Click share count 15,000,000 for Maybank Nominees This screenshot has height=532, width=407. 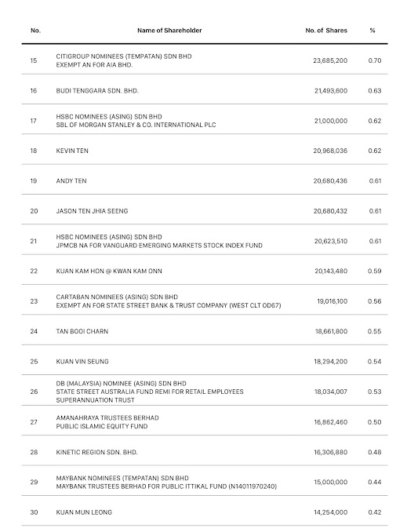coord(331,482)
